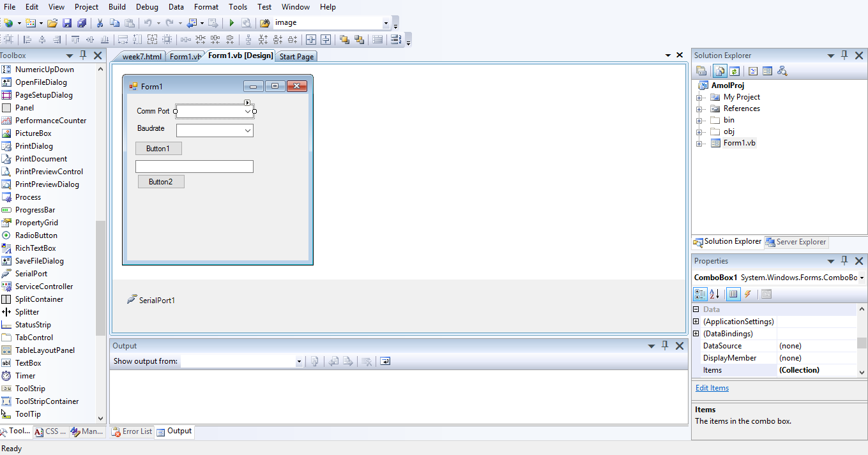Click the Send to Back icon
868x455 pixels.
(x=359, y=40)
